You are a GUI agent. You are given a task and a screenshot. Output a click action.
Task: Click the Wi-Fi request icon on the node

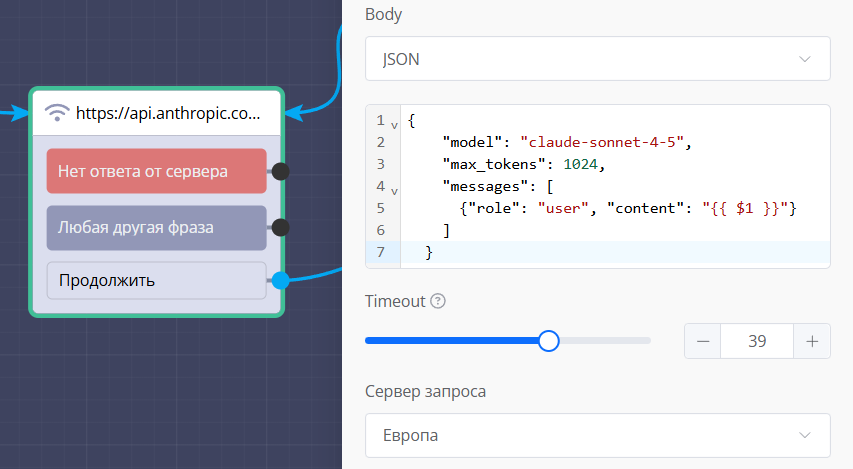[59, 112]
